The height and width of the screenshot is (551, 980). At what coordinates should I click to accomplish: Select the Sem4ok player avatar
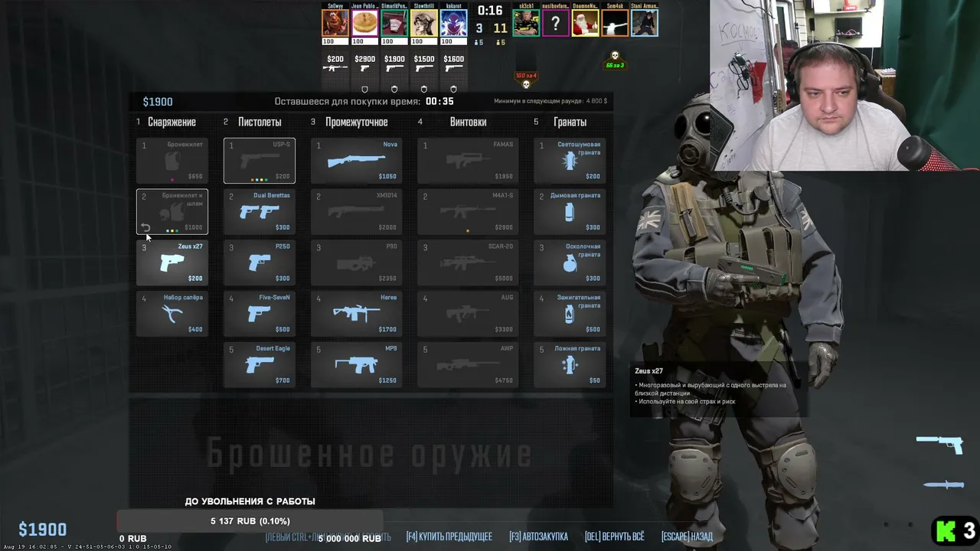tap(615, 22)
